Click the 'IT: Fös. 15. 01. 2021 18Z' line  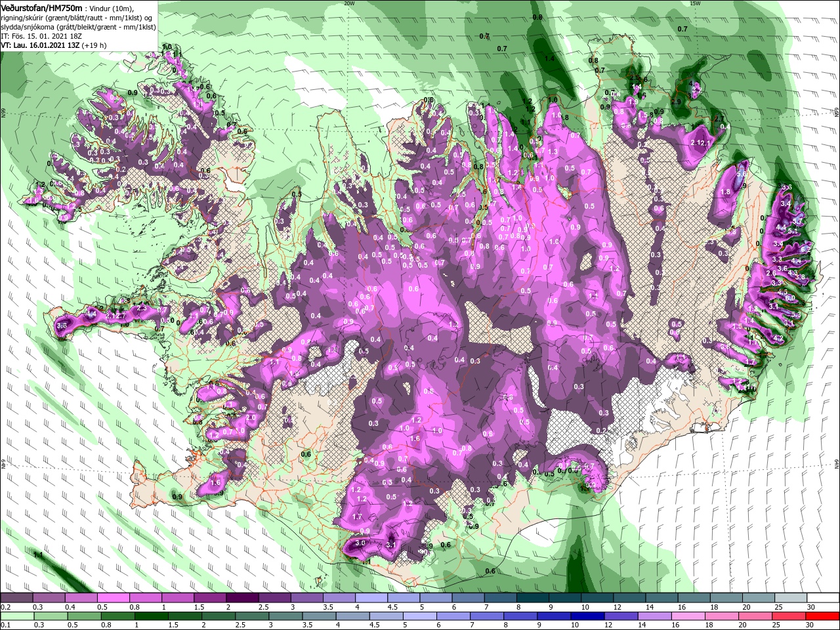(41, 36)
